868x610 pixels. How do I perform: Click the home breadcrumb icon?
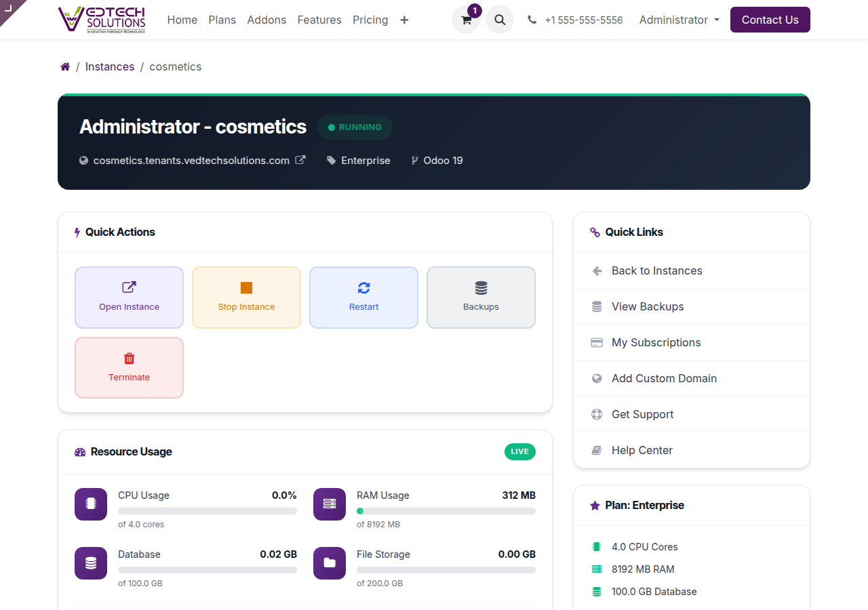[65, 66]
